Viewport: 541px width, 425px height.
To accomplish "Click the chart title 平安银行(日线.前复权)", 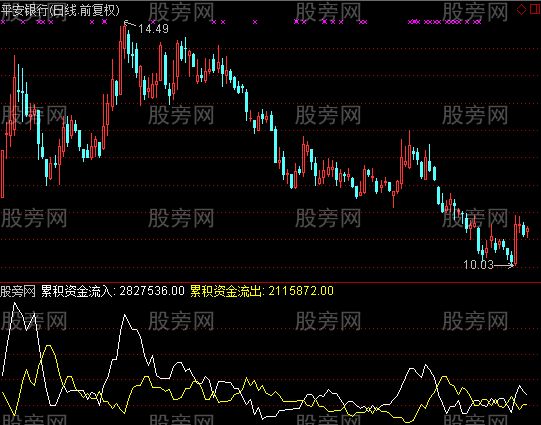I will 60,10.
